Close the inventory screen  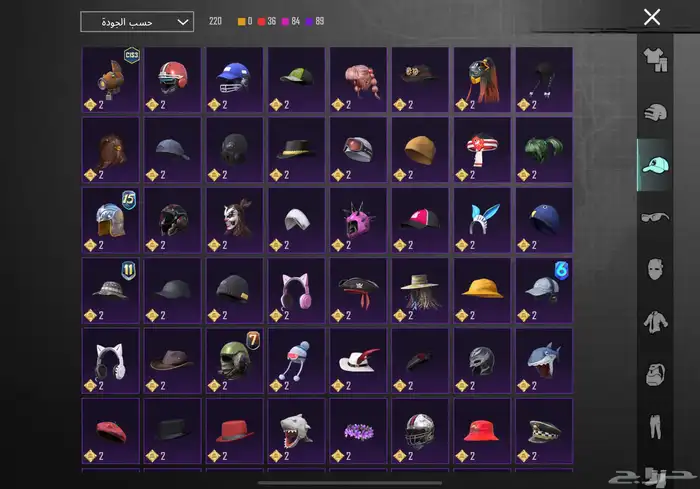pyautogui.click(x=652, y=17)
